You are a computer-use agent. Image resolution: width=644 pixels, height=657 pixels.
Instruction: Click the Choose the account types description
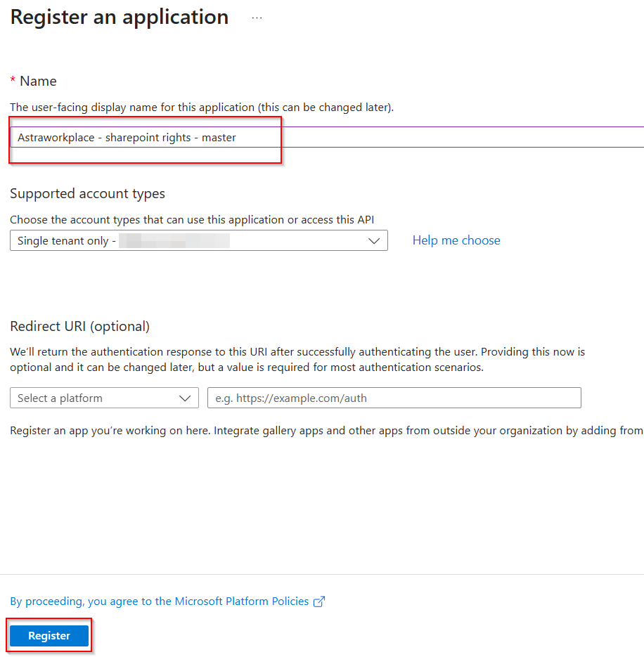pos(191,220)
